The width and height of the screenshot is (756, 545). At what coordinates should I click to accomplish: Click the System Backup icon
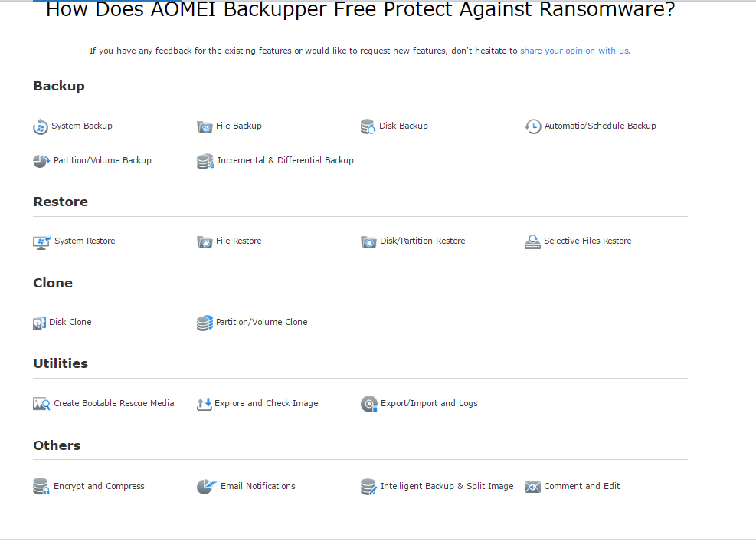coord(41,126)
